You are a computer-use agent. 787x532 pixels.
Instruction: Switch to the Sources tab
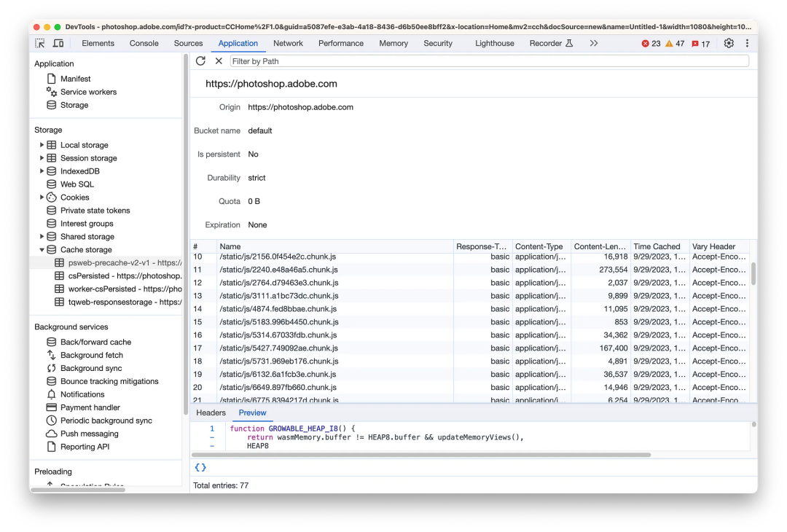coord(188,43)
